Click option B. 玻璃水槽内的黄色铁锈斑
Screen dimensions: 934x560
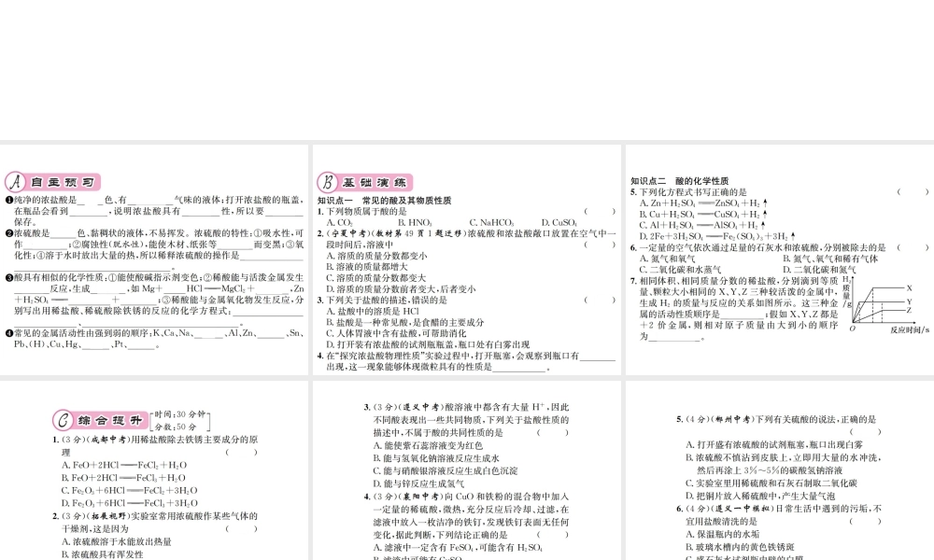click(740, 547)
